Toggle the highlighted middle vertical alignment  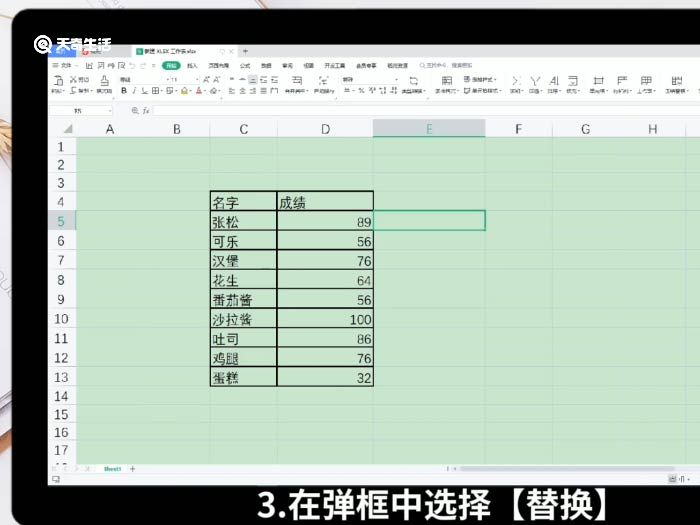[253, 79]
